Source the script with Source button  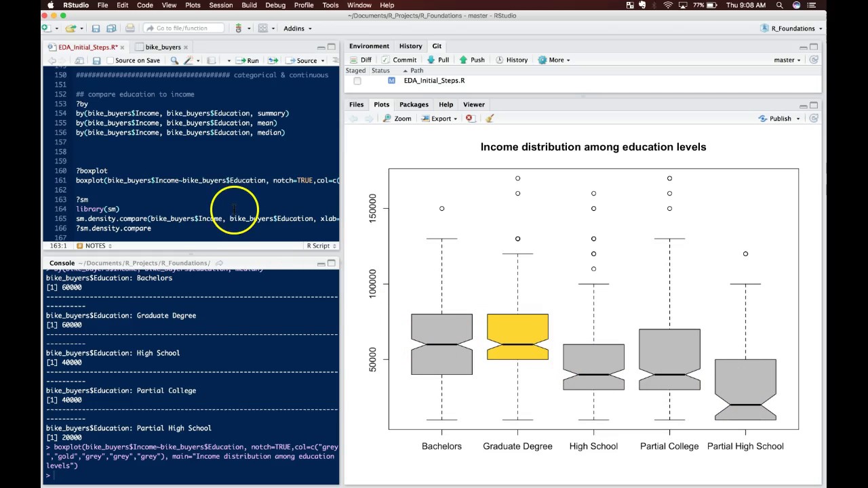click(x=302, y=60)
